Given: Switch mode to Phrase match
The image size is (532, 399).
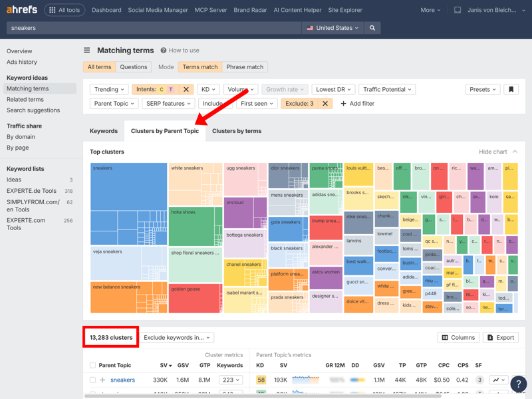Looking at the screenshot, I should [x=245, y=67].
